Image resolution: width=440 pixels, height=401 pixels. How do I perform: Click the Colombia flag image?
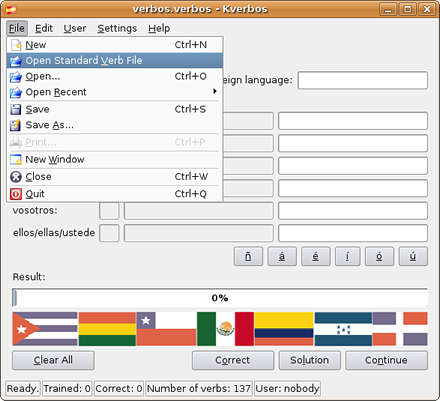click(284, 329)
